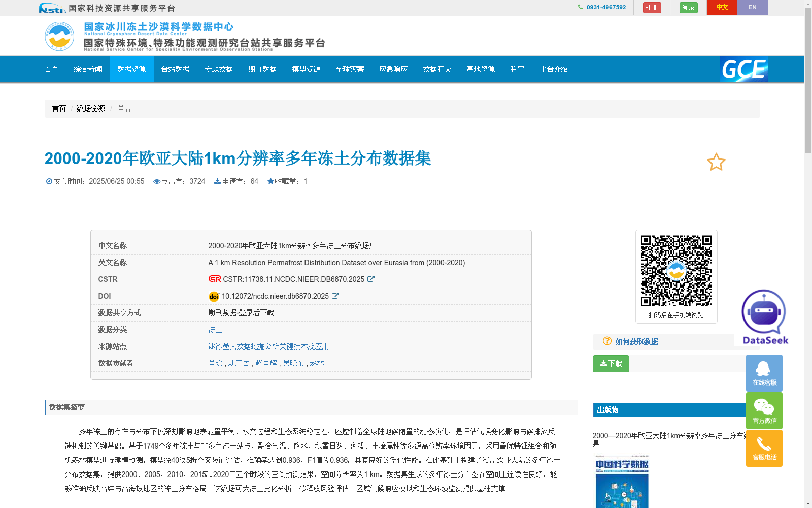Click the 申请量 64 count
The width and height of the screenshot is (812, 508).
(236, 181)
